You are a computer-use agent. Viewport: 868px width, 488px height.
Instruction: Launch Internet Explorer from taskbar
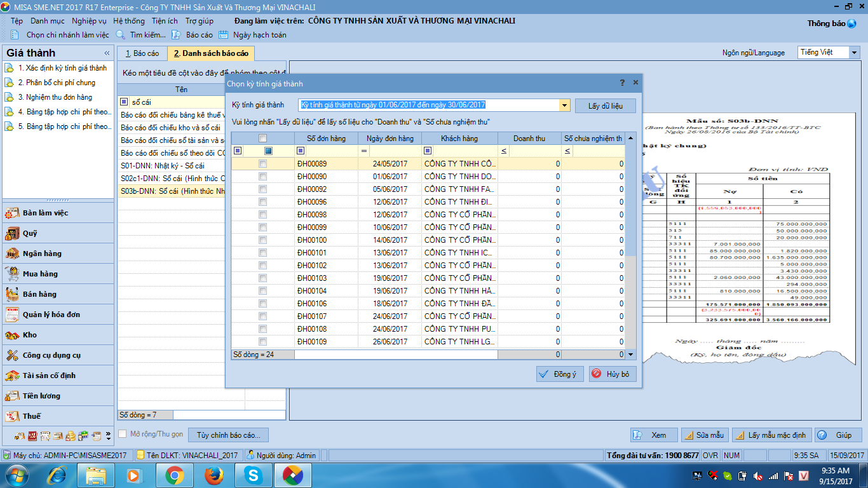(57, 475)
